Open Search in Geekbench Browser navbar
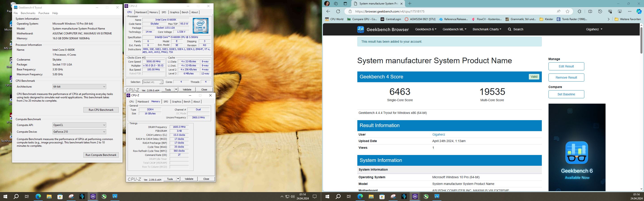 (x=515, y=29)
